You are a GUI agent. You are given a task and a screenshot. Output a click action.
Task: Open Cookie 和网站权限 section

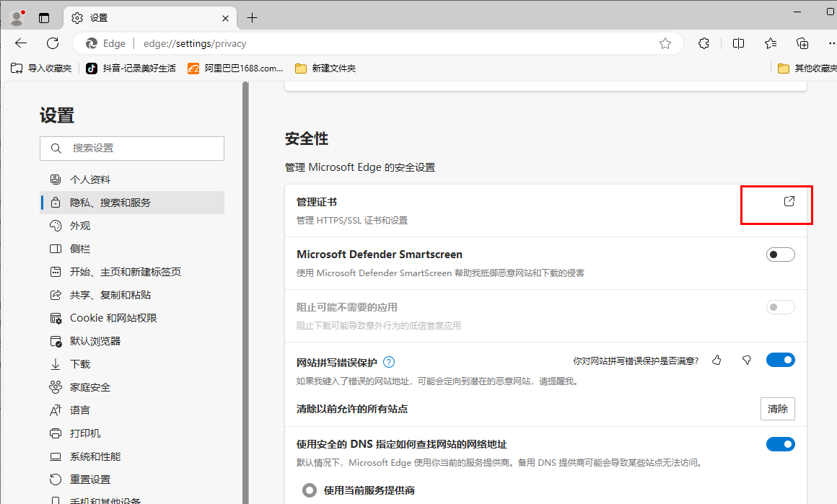tap(132, 318)
